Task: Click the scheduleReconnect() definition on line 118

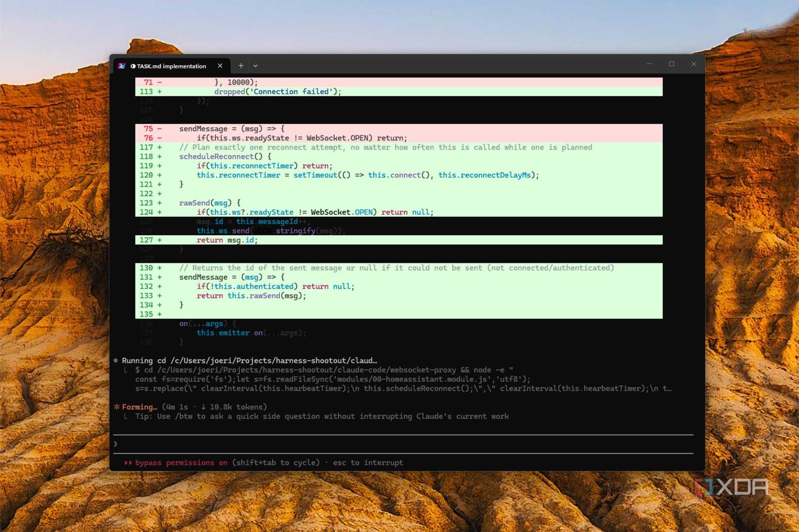Action: [399, 156]
